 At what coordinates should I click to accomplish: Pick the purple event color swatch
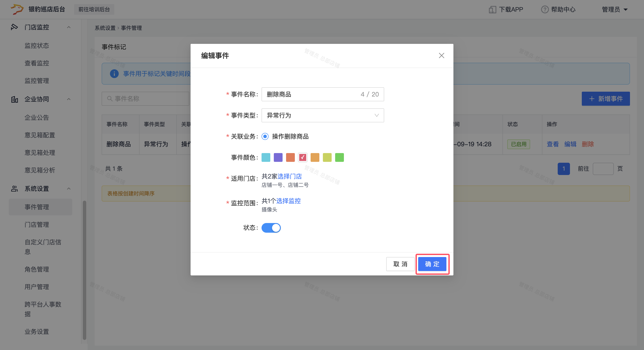click(x=278, y=157)
